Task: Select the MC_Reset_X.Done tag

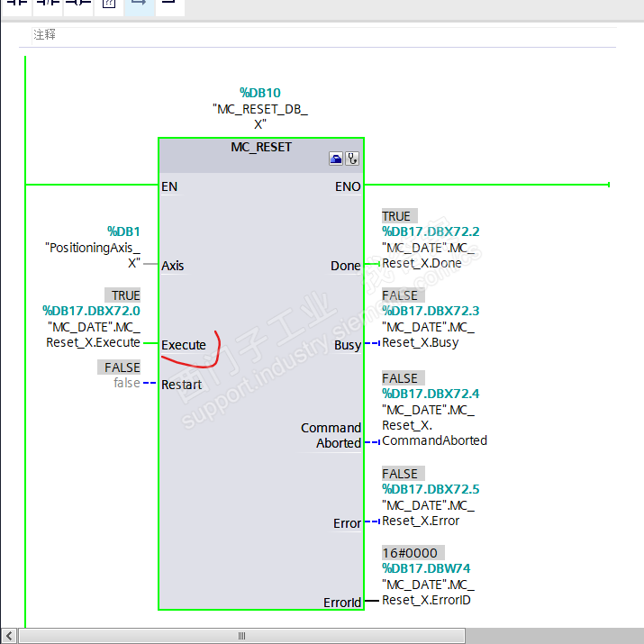Action: pos(429,256)
